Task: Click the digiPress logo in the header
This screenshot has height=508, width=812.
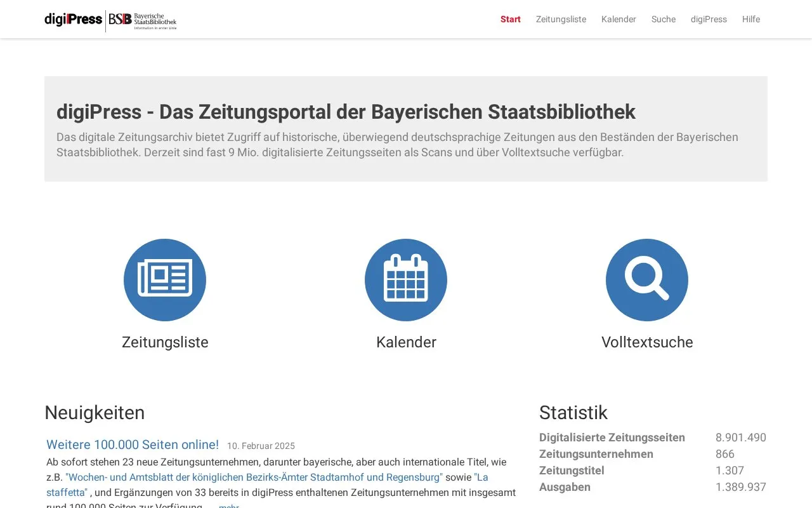Action: coord(73,19)
